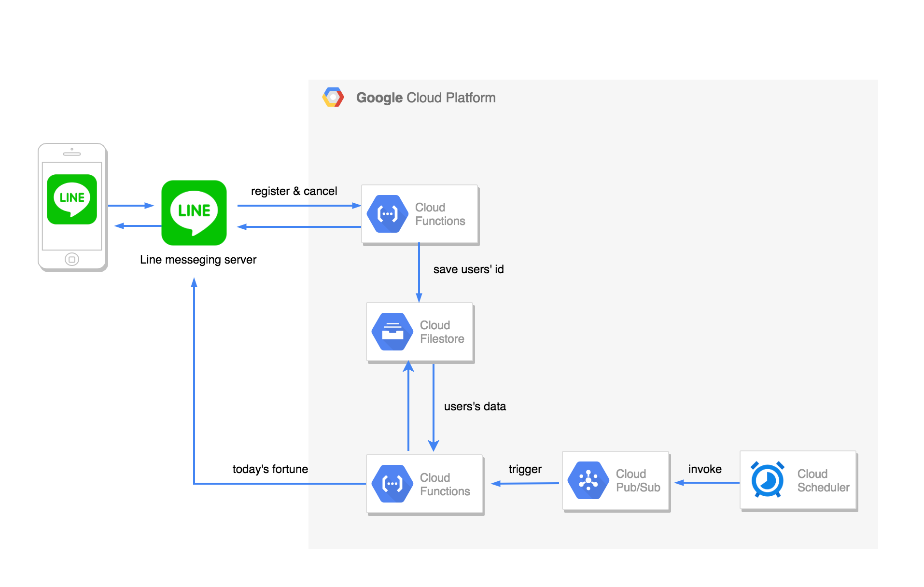This screenshot has width=924, height=587.
Task: Select the 'Google Cloud Platform' title text
Action: 426,98
